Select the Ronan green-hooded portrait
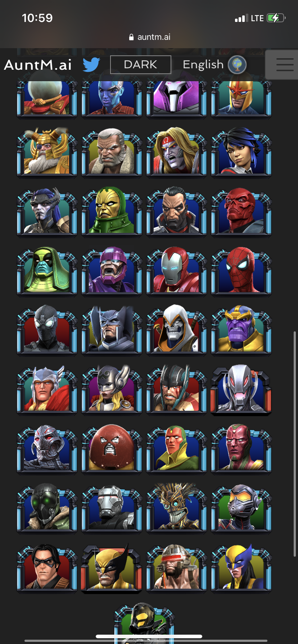Viewport: 298px width, 644px height. point(47,271)
